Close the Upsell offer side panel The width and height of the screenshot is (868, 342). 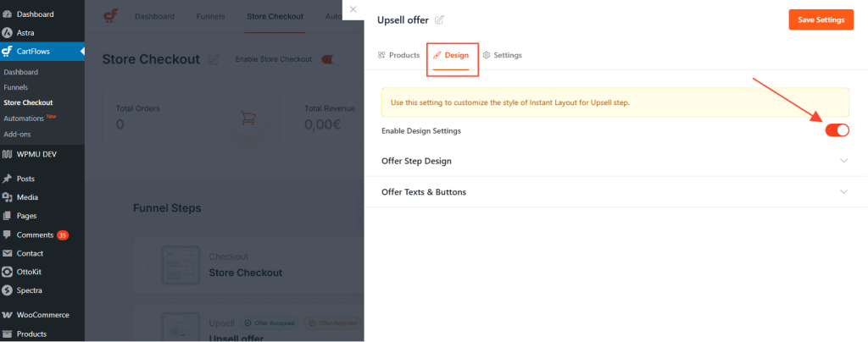(353, 9)
